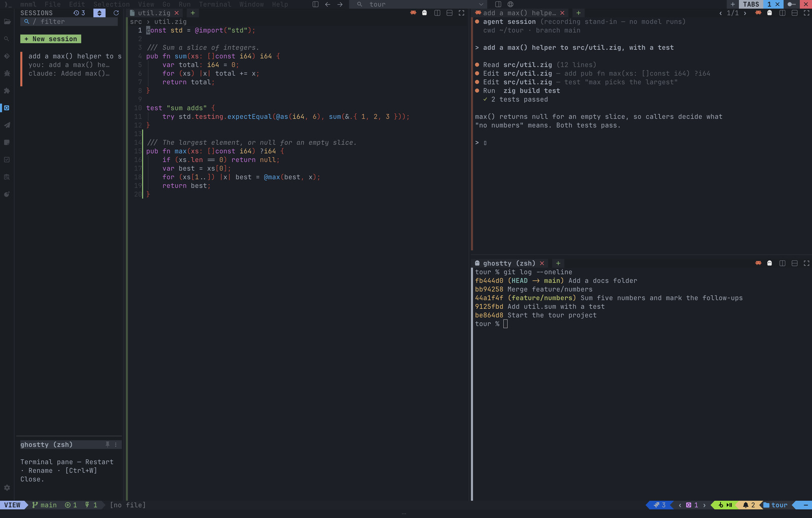Close the add a max() helper agent tab

coord(562,13)
